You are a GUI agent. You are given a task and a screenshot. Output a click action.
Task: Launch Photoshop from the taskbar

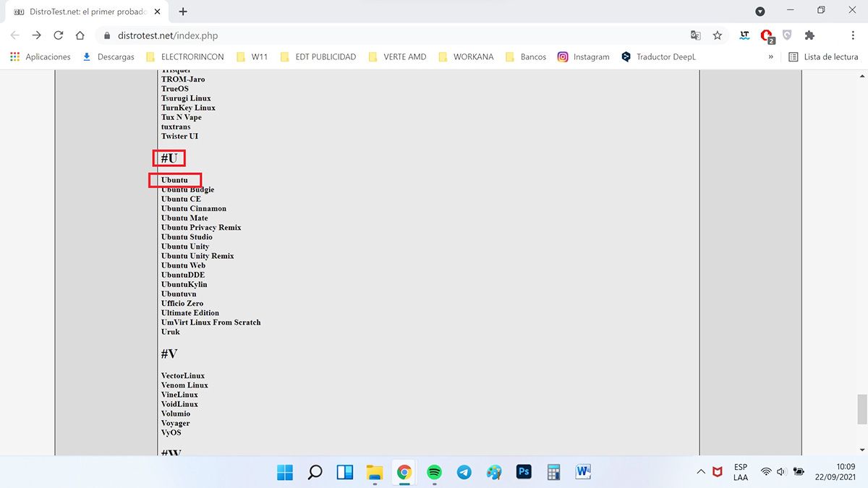click(x=524, y=472)
